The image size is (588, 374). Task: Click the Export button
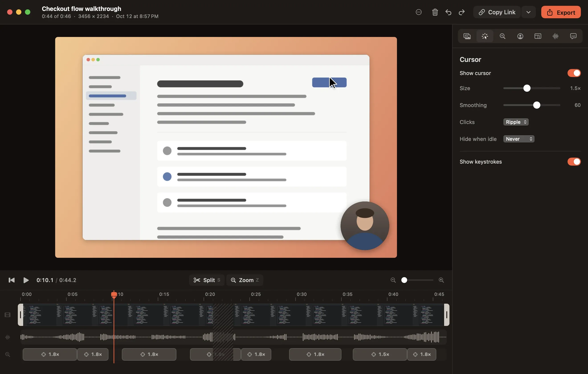561,12
